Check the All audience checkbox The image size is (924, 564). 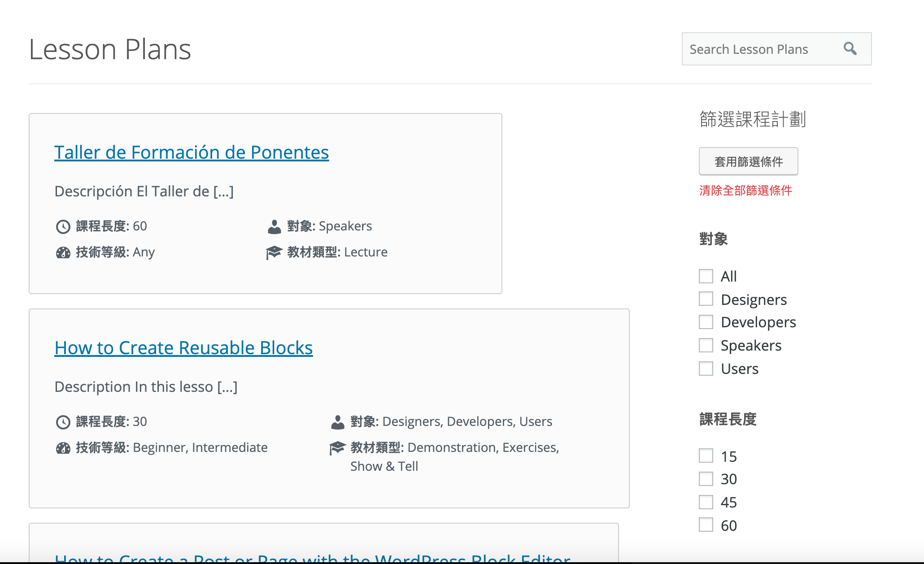pyautogui.click(x=706, y=276)
